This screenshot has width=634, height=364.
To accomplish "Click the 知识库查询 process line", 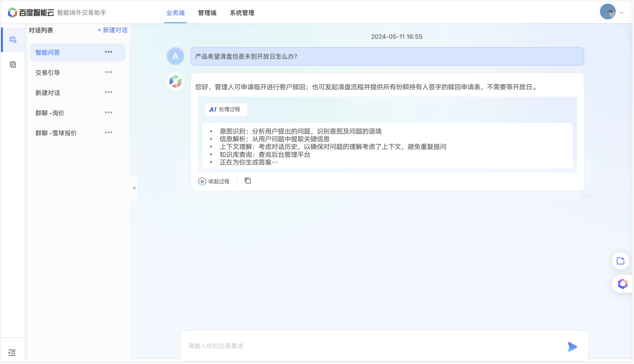I will tap(265, 154).
